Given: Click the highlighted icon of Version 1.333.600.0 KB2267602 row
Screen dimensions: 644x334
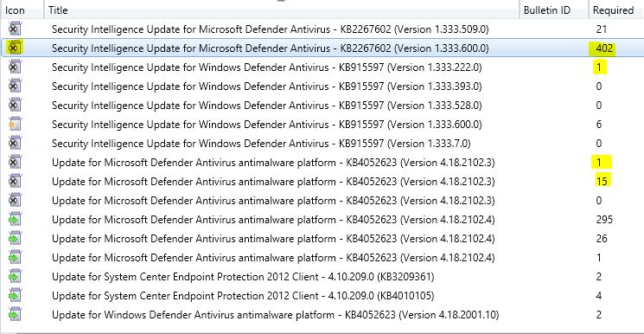Looking at the screenshot, I should [15, 48].
